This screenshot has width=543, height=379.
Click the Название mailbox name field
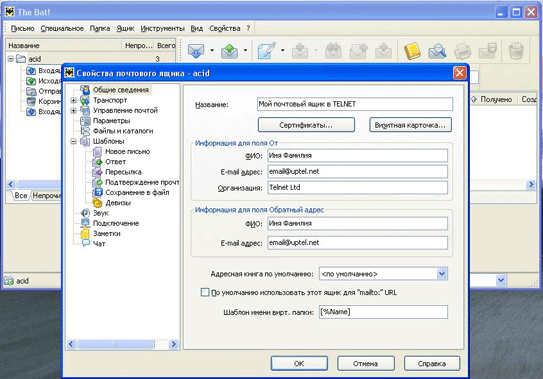coord(355,104)
